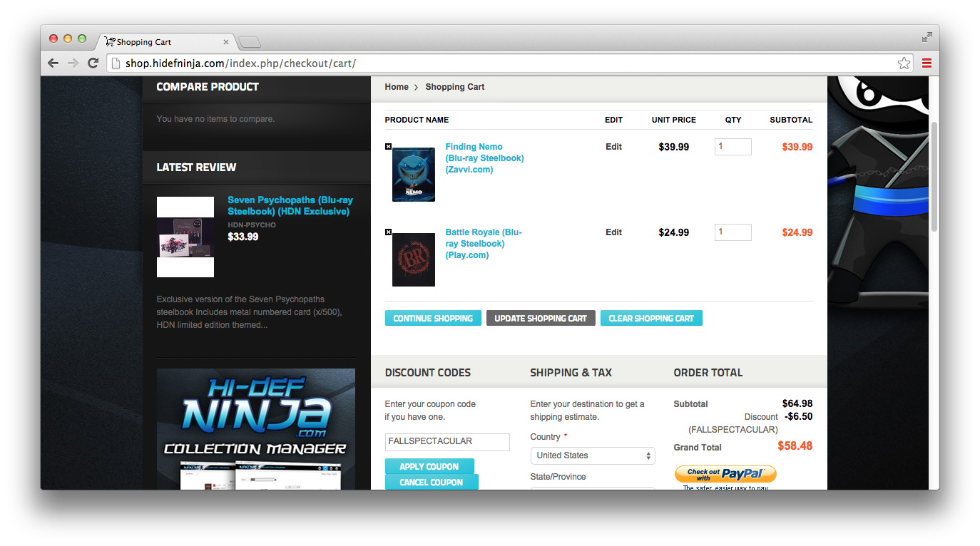Close the Shopping Cart tab

click(x=226, y=42)
